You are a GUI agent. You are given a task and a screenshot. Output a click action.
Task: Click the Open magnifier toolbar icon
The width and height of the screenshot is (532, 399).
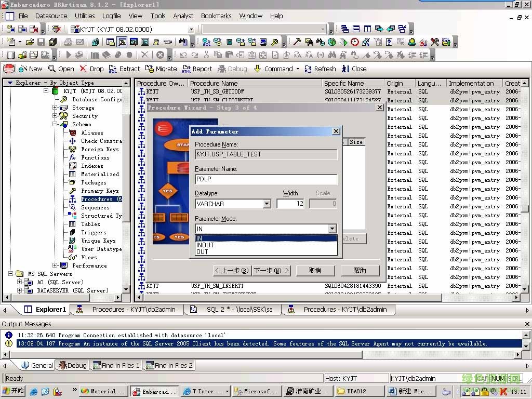[x=52, y=69]
